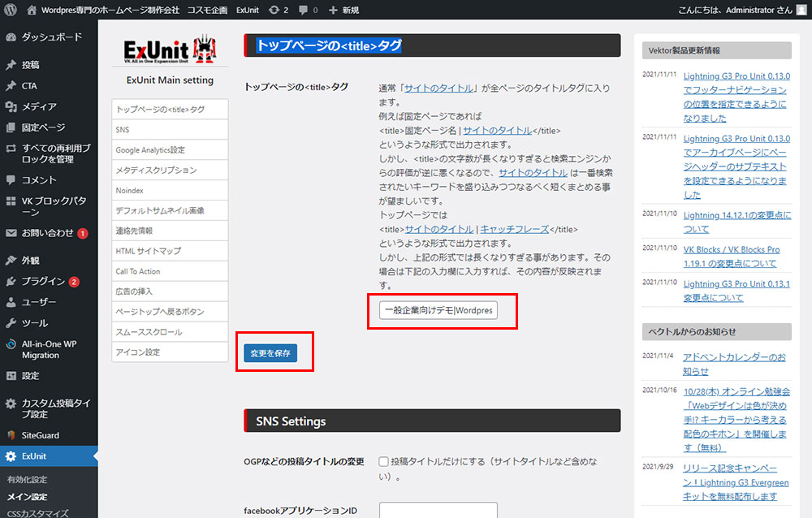Viewport: 812px width, 518px height.
Task: Click the 変更を保存 save button
Action: 270,354
